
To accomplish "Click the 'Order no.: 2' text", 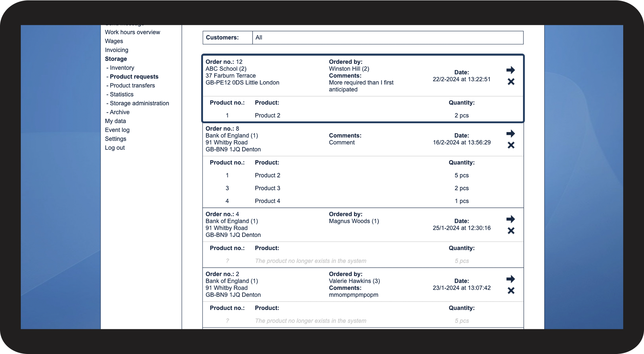I will pyautogui.click(x=222, y=274).
